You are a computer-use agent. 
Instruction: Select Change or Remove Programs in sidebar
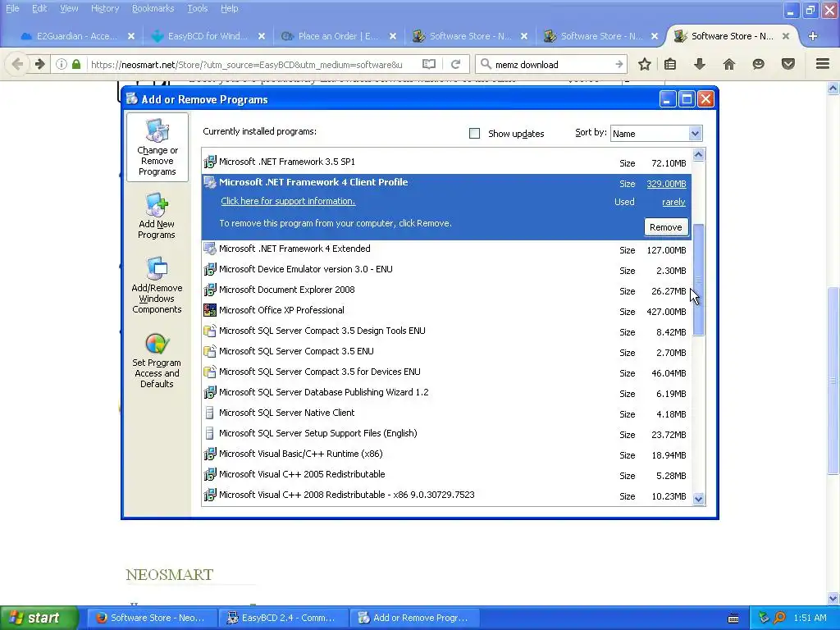coord(157,148)
